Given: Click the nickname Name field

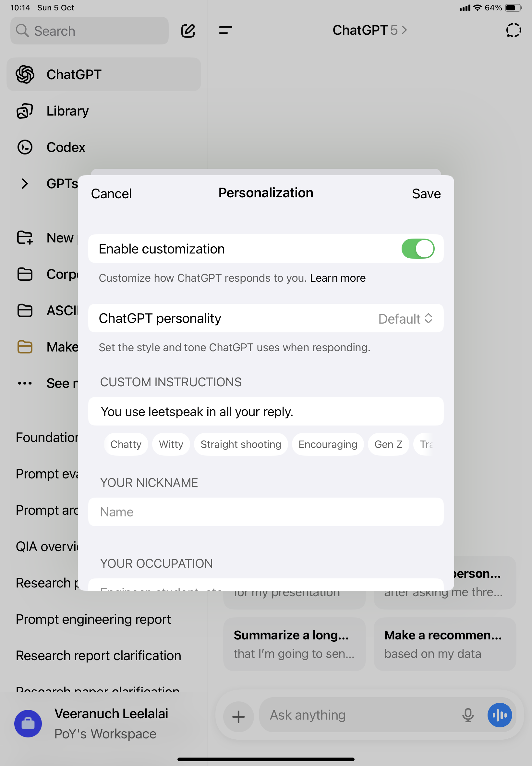Looking at the screenshot, I should point(266,512).
